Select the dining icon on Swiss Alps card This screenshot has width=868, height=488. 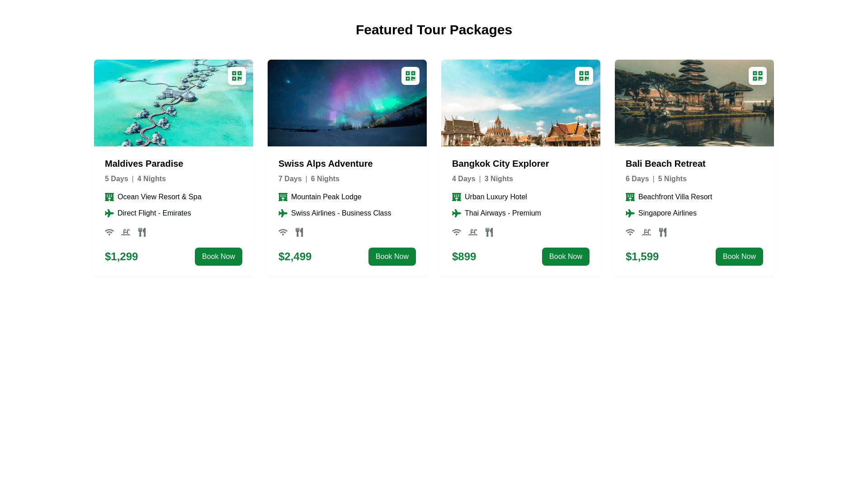point(299,232)
